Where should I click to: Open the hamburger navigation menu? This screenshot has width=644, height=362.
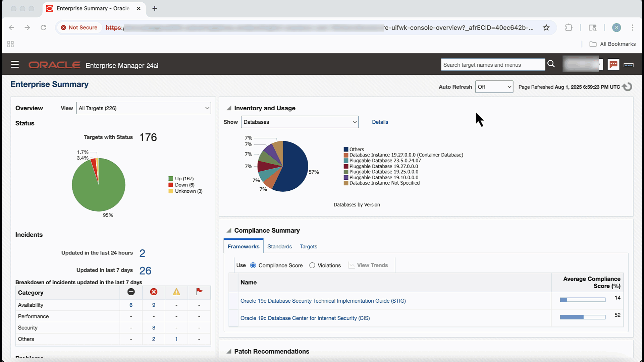tap(15, 64)
